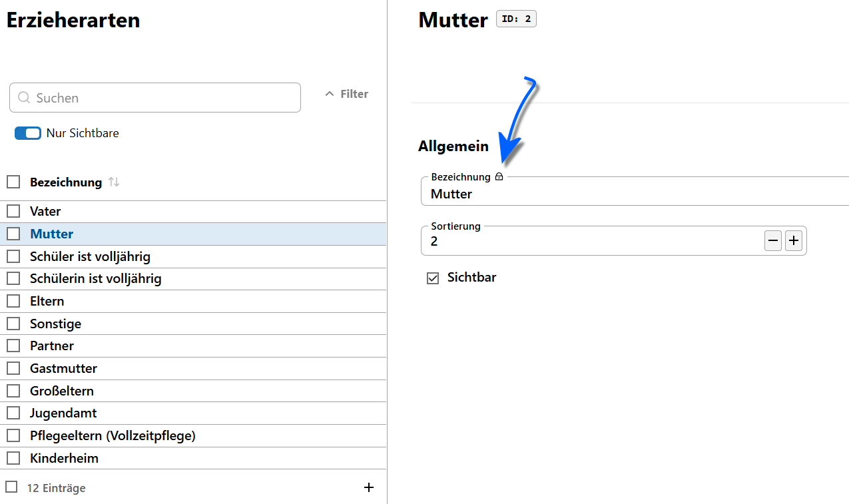849x504 pixels.
Task: Click the search magnifier icon
Action: coord(24,98)
